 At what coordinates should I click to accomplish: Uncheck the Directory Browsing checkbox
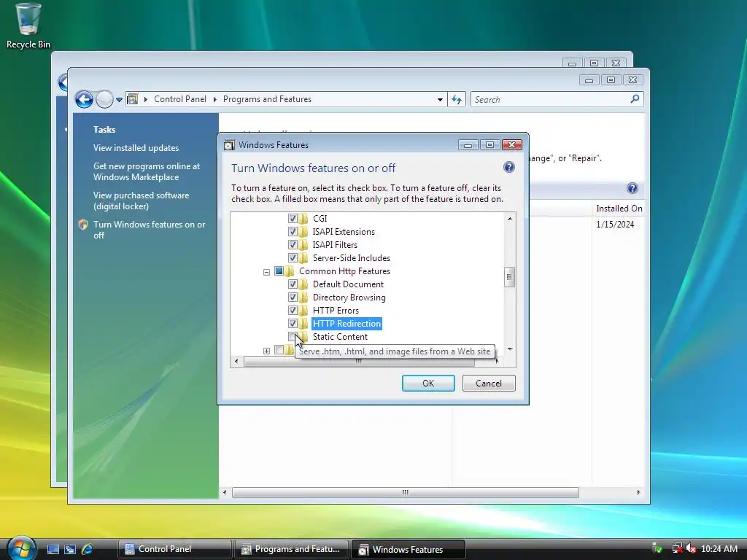click(293, 297)
